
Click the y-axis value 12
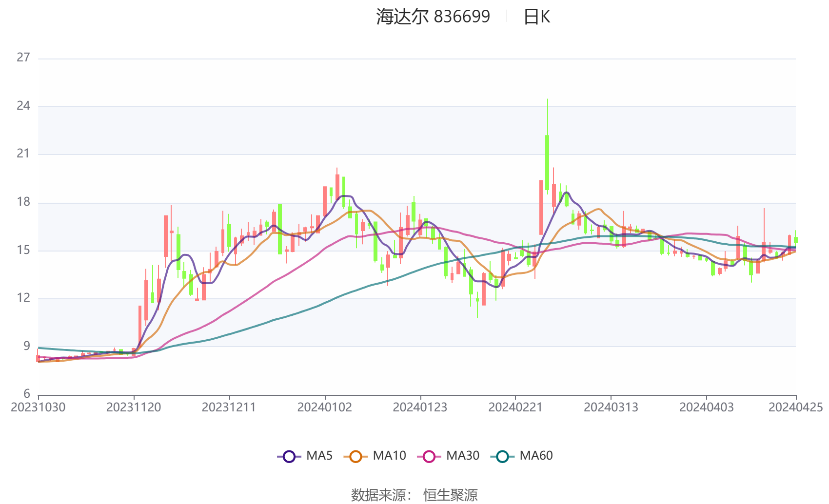(x=23, y=298)
